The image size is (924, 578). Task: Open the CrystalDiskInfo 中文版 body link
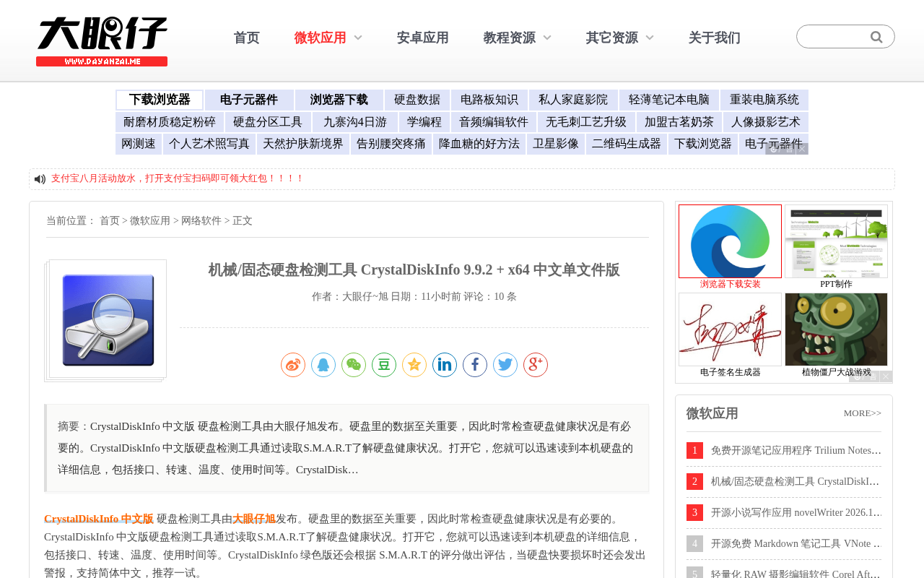pos(99,519)
